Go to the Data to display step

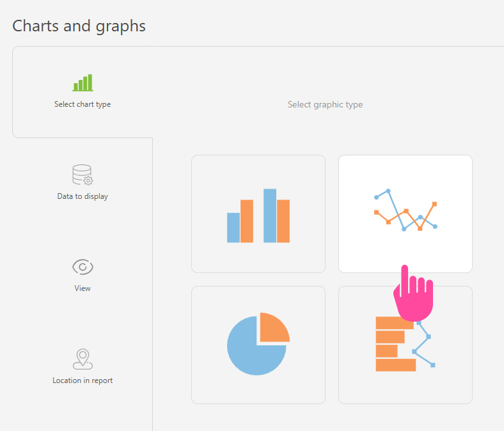(83, 196)
